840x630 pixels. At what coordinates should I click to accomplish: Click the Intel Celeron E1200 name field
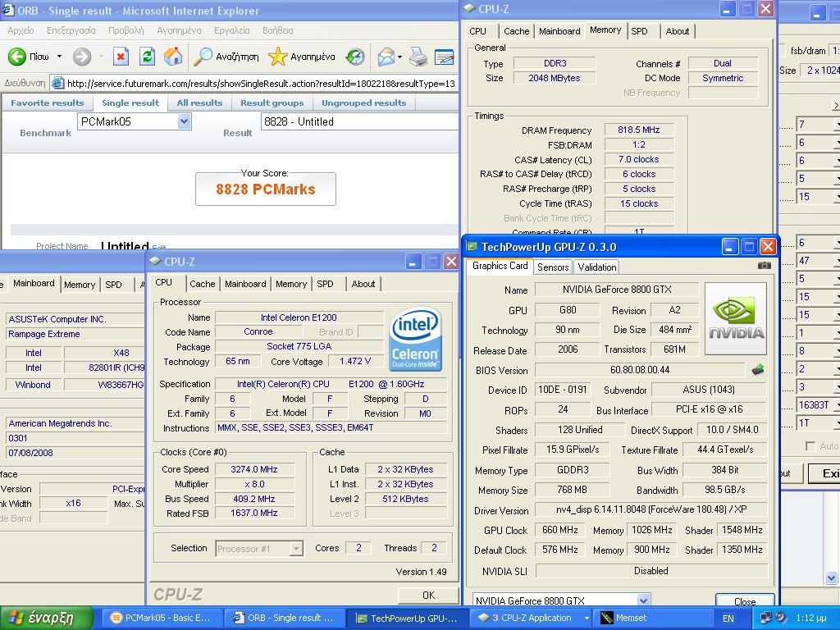pyautogui.click(x=299, y=317)
